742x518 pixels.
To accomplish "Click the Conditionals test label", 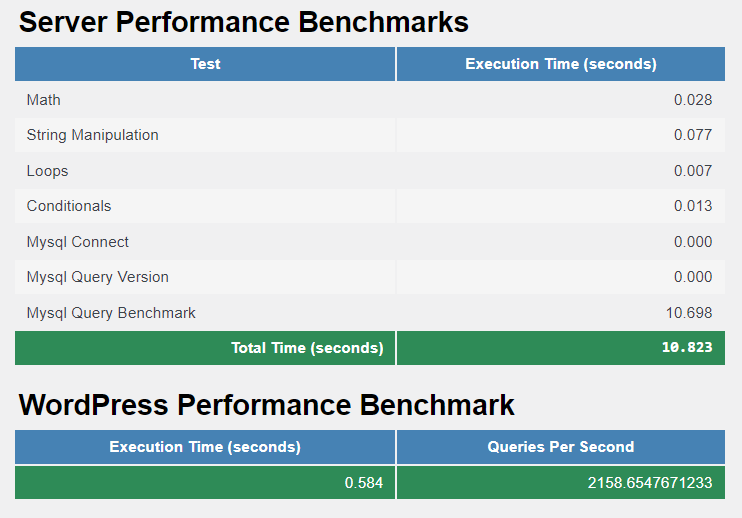I will (x=69, y=206).
